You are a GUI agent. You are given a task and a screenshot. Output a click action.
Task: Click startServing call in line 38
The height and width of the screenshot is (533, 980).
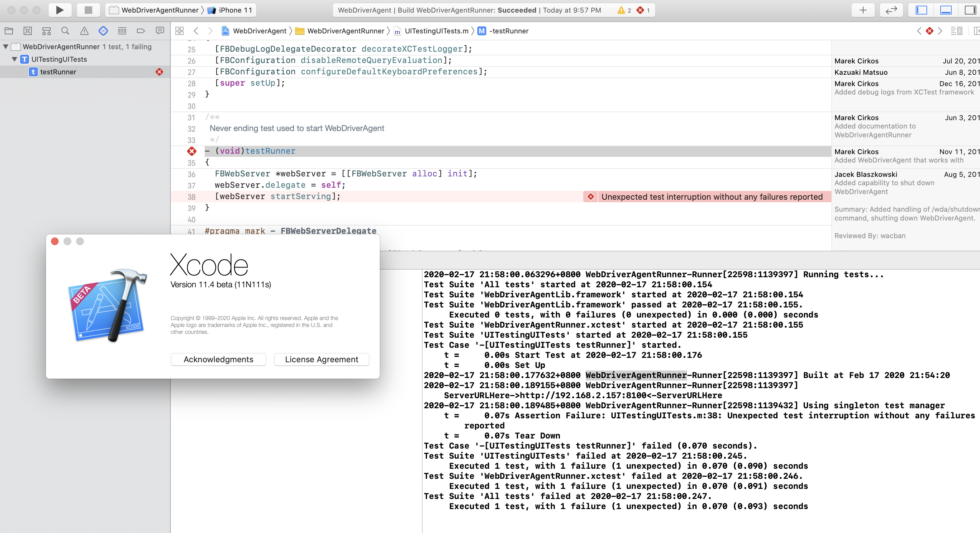[x=300, y=196]
